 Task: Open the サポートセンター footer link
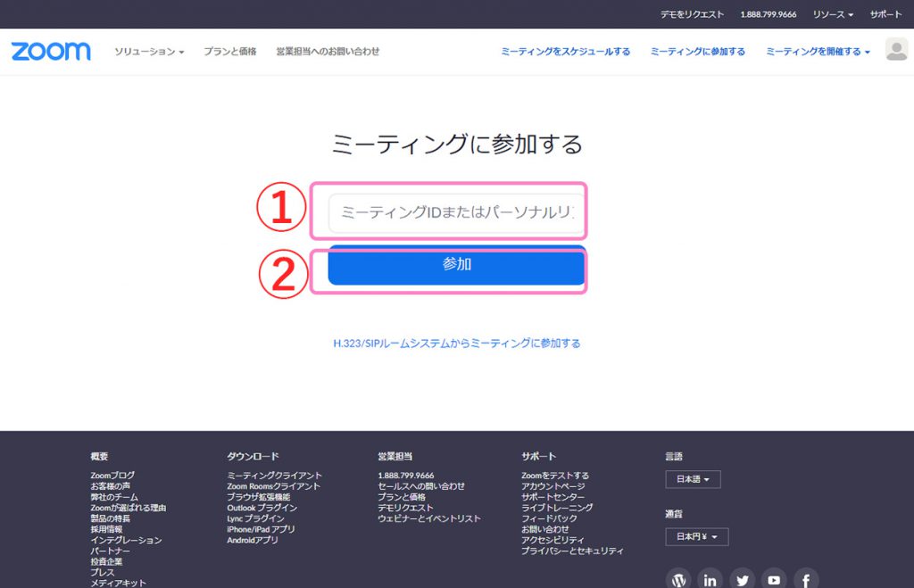point(553,497)
